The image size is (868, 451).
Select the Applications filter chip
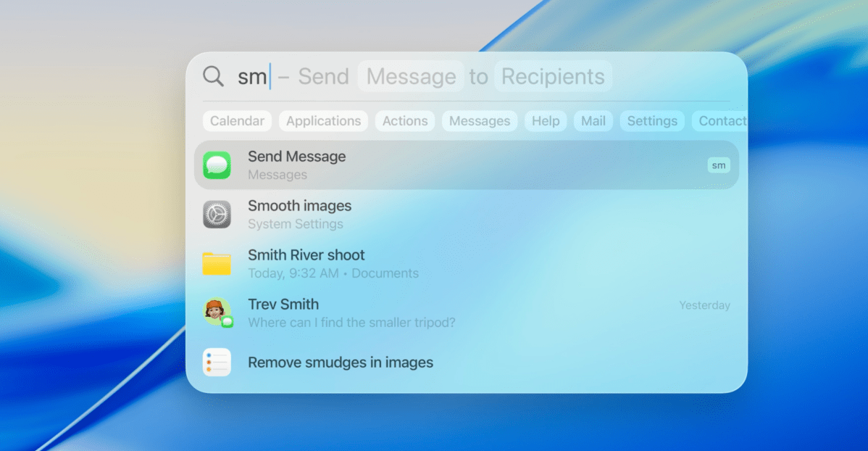tap(323, 121)
